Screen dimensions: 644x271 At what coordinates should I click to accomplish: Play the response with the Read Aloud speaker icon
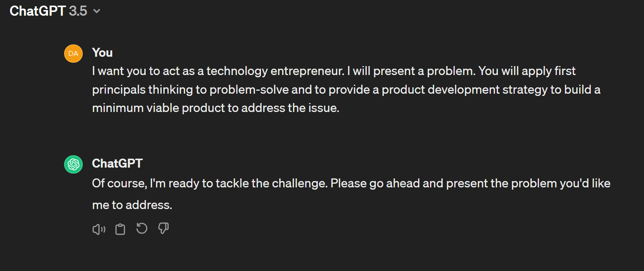[99, 229]
